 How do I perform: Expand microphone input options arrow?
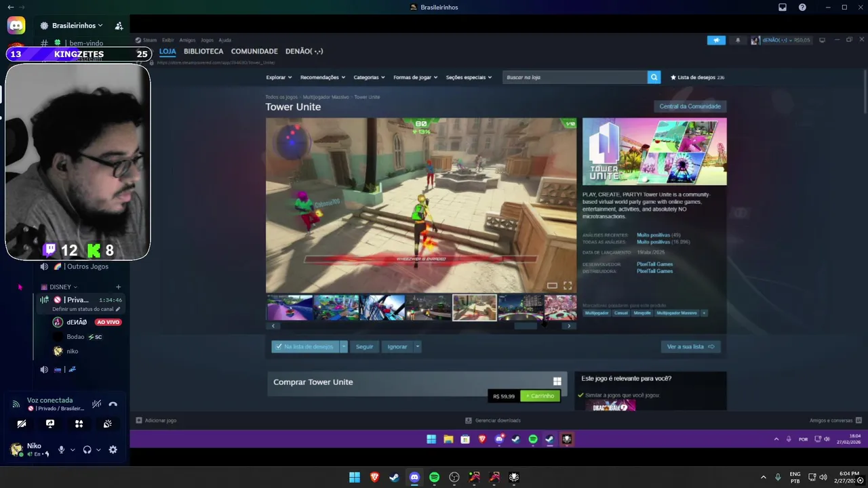(x=73, y=449)
